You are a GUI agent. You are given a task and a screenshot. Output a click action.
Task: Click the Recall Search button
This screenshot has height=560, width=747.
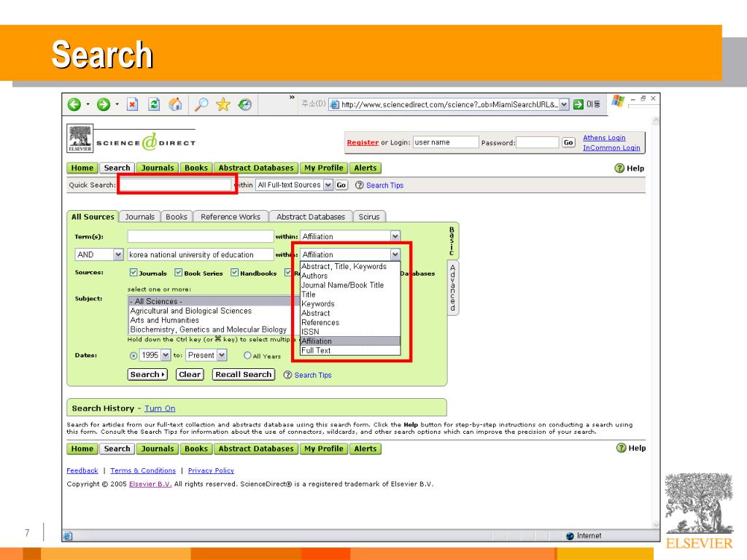(x=244, y=374)
